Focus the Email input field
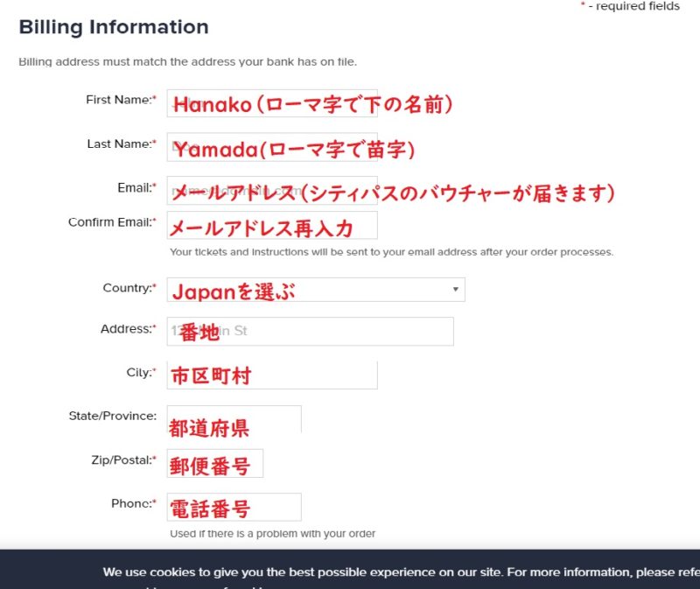 point(272,191)
